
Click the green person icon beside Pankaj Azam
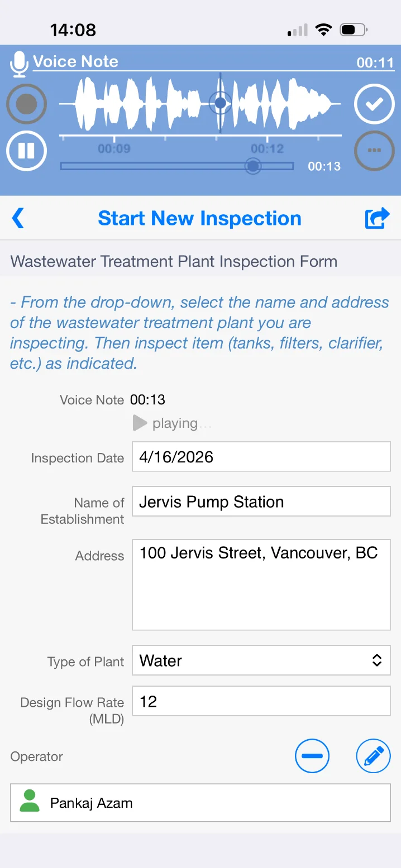(31, 803)
